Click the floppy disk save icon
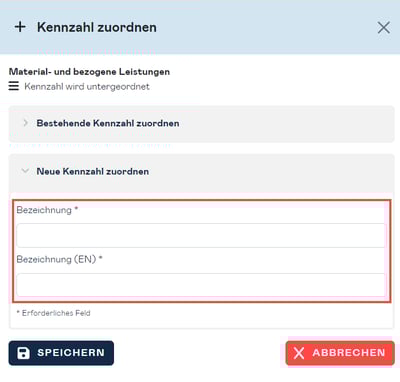This screenshot has height=382, width=400. click(x=23, y=353)
